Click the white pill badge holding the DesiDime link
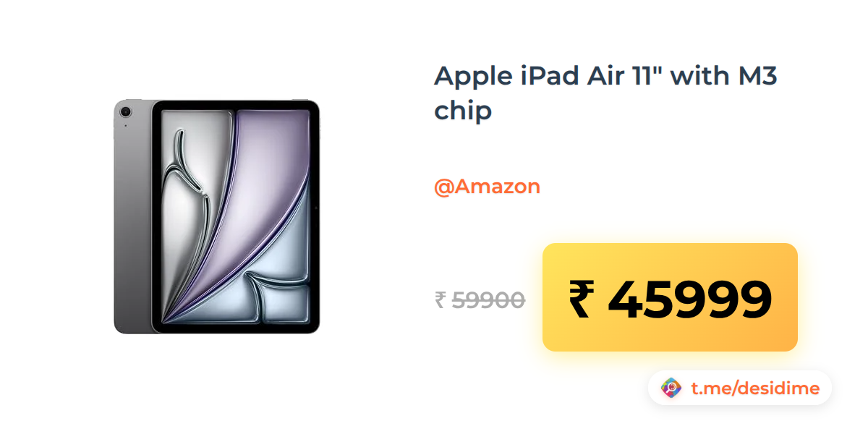 740,388
